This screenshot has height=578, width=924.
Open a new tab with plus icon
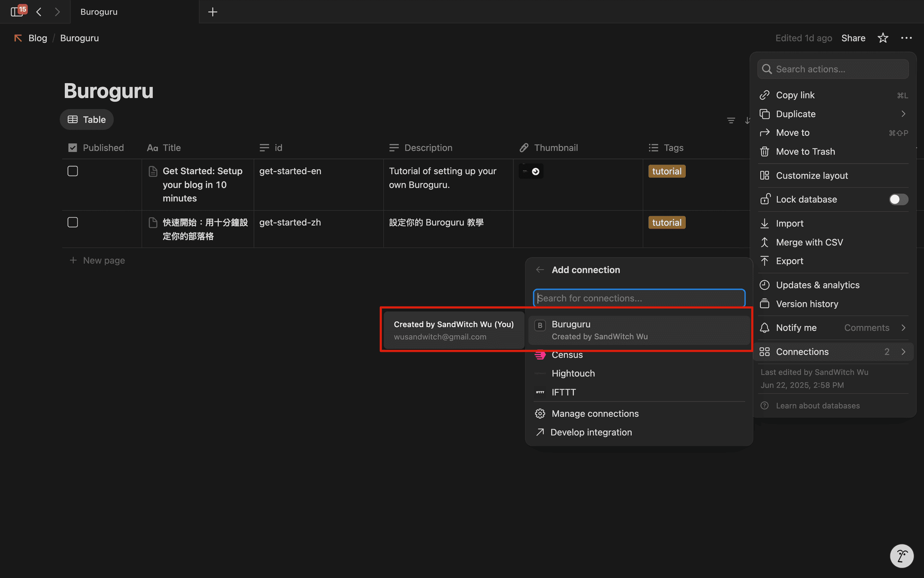click(x=213, y=12)
